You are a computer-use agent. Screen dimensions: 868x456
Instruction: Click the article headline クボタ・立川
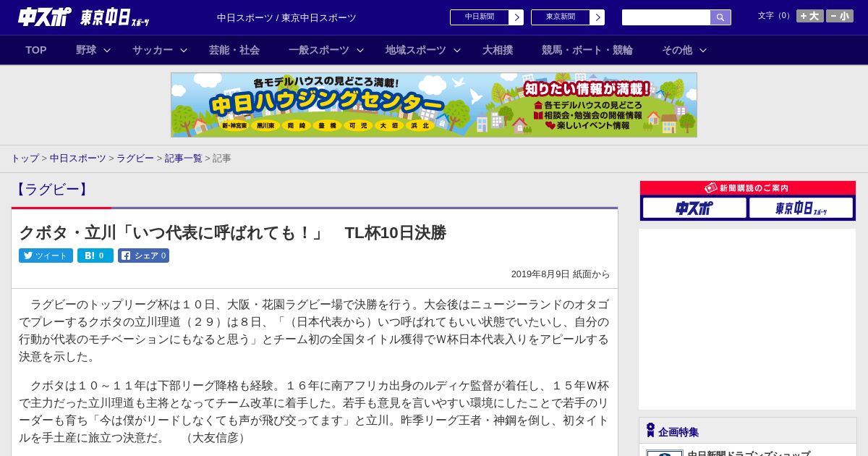[x=232, y=232]
